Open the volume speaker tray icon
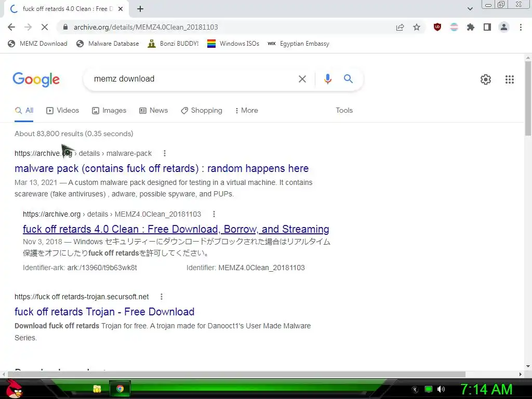 pyautogui.click(x=441, y=390)
